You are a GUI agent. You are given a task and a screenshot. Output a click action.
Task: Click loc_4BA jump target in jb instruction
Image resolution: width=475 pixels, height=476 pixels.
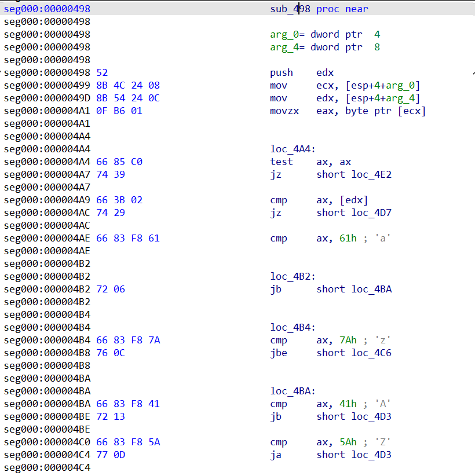pos(371,290)
